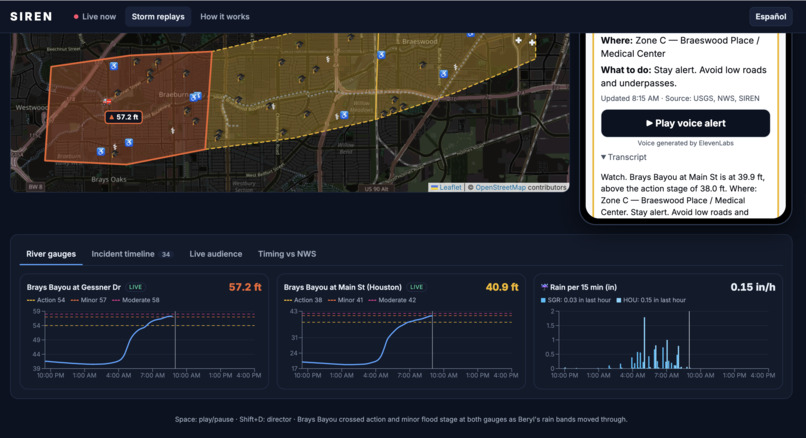806x438 pixels.
Task: Open the Incident timeline tab
Action: point(131,254)
